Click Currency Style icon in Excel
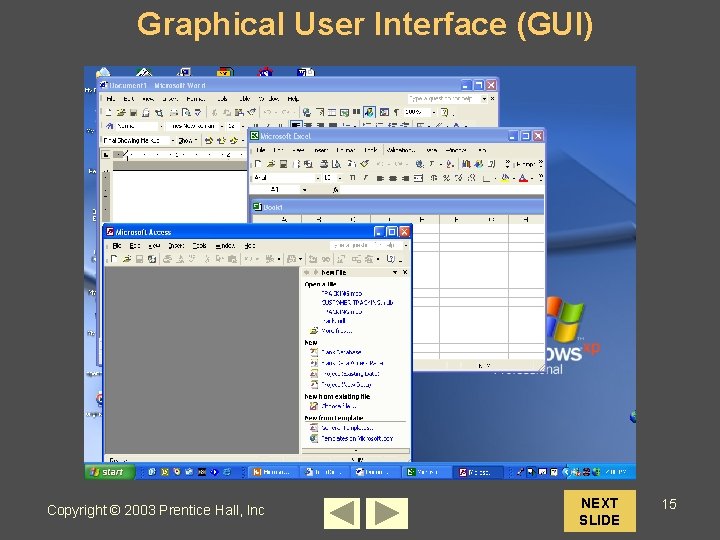720x540 pixels. [x=433, y=178]
